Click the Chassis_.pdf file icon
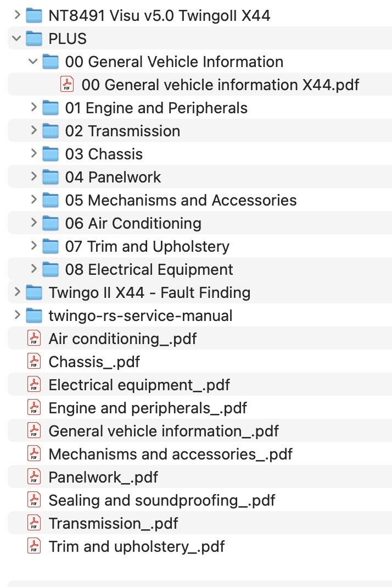The width and height of the screenshot is (392, 587). (x=34, y=361)
